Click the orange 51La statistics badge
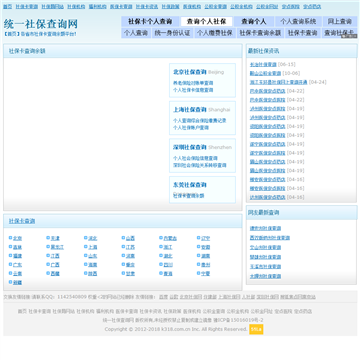Viewport: 360px width, 360px height. coord(256,329)
